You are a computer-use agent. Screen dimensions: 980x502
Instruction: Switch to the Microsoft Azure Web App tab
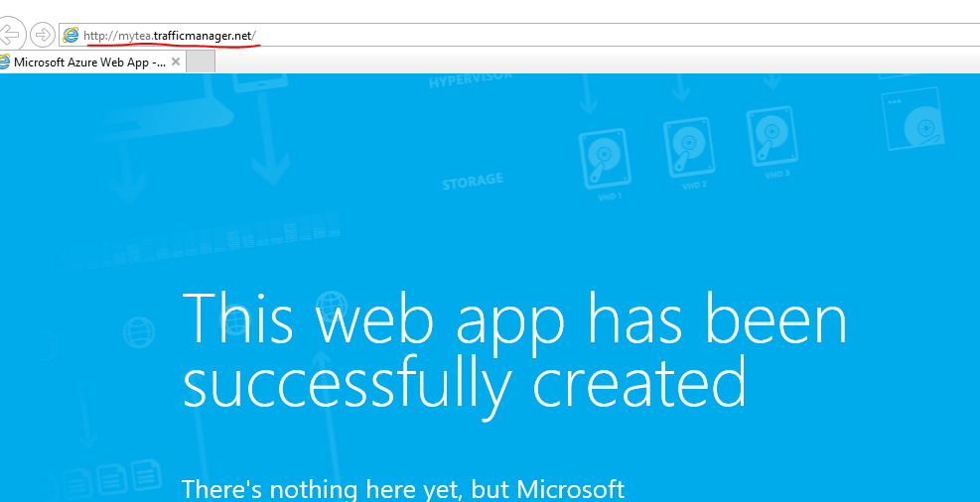[x=89, y=62]
